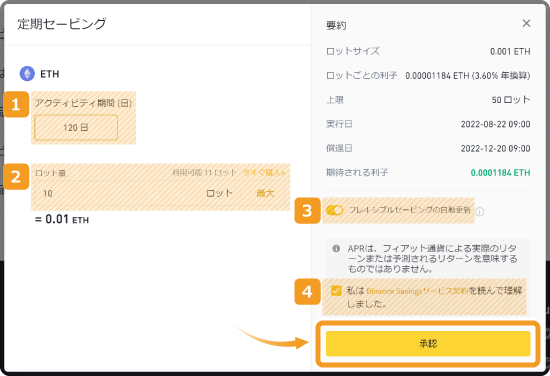Click the info icon next to auto-renew

pos(480,212)
